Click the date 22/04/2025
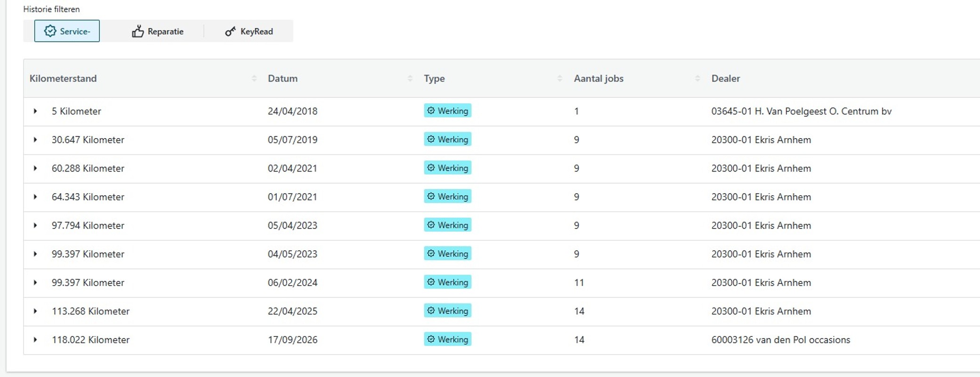The width and height of the screenshot is (980, 377). point(292,311)
